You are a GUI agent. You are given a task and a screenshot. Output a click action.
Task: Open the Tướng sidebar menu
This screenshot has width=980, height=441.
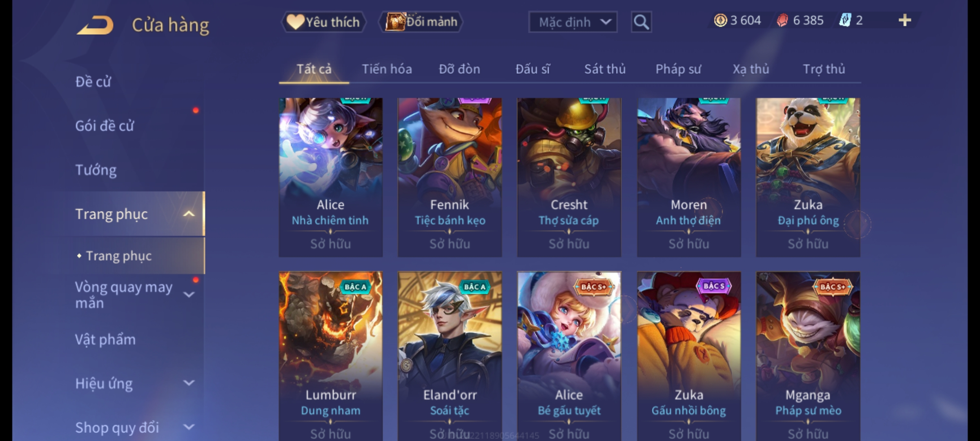pyautogui.click(x=96, y=170)
